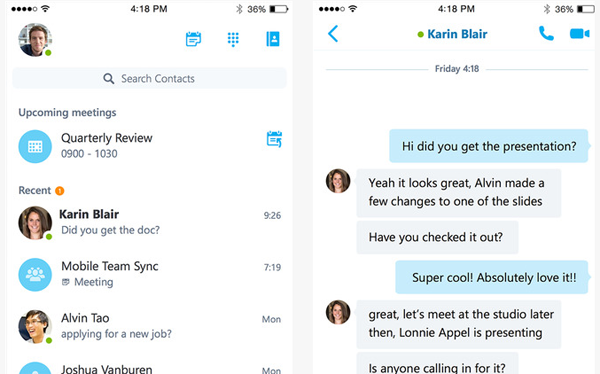Start a voice call with Karin Blair
Screen dimensions: 600x374
click(x=546, y=34)
